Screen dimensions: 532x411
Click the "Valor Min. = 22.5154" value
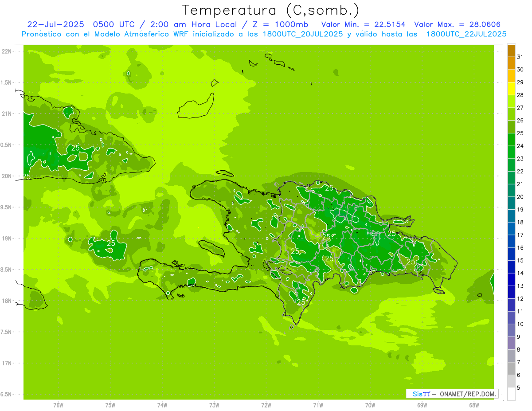(x=363, y=24)
